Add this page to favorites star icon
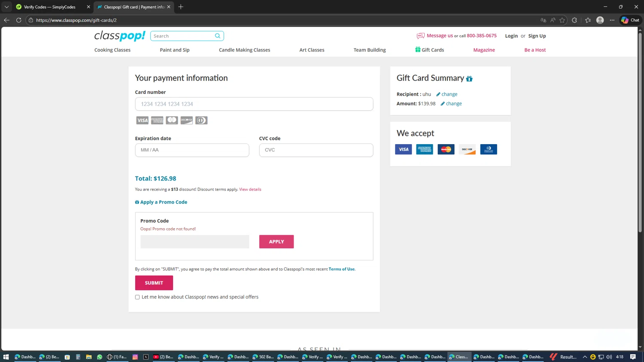 562,20
